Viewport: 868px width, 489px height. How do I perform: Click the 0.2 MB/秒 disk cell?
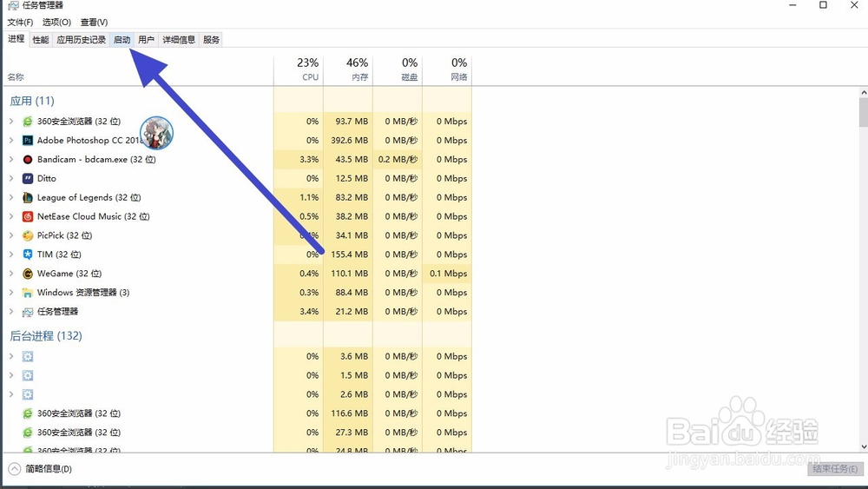point(398,160)
